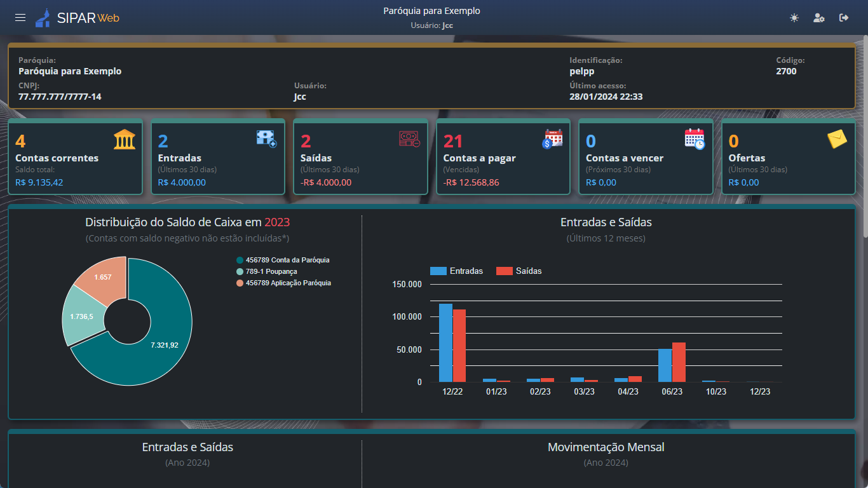The image size is (868, 488).
Task: Toggle Entradas series in chart legend
Action: [x=456, y=271]
